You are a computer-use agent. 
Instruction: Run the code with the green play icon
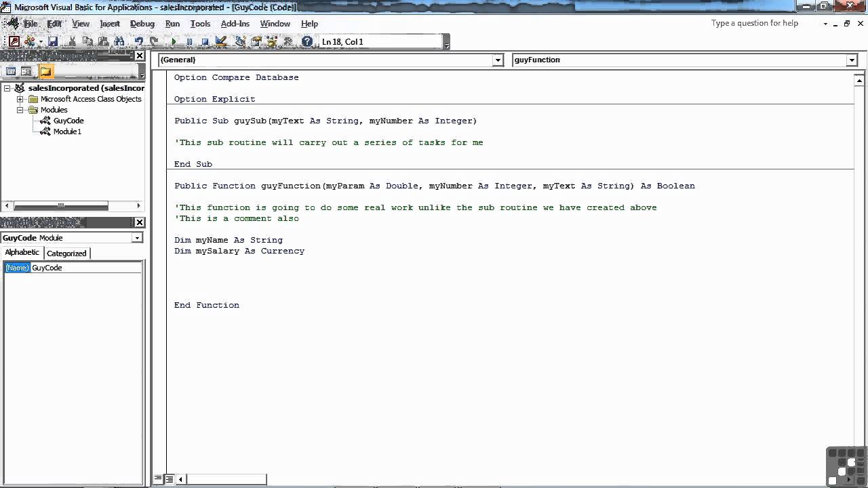[174, 41]
